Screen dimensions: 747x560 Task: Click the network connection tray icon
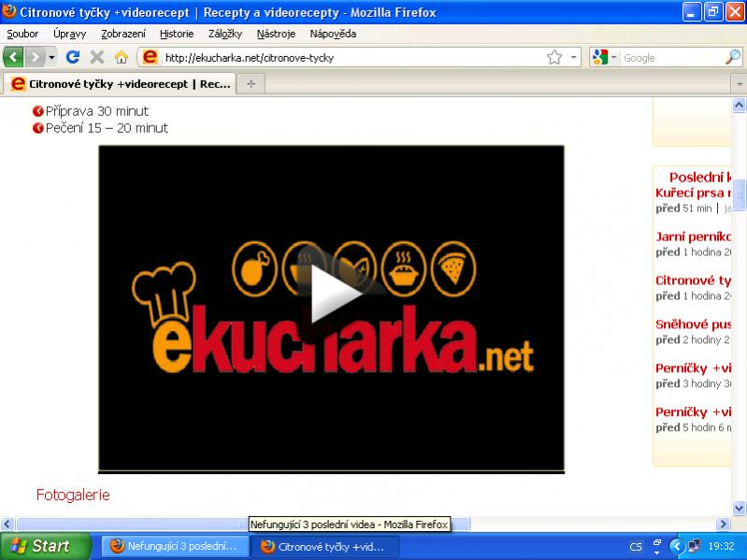coord(694,546)
